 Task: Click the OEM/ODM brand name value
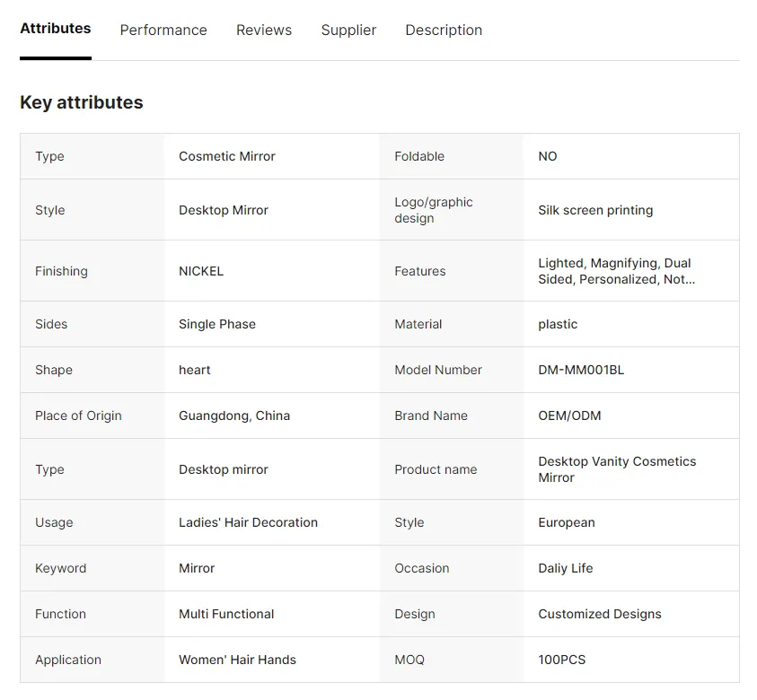point(569,416)
